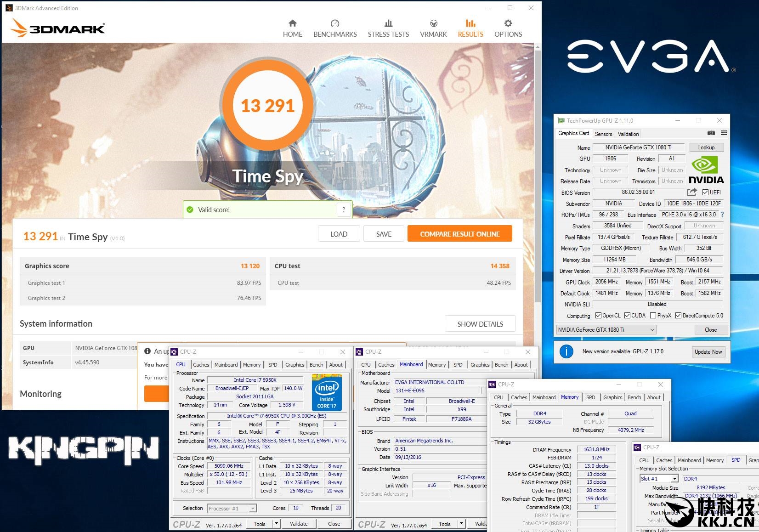Toggle the DirectCompute 5.0 checkbox
Viewport: 759px width, 532px height.
click(x=678, y=316)
